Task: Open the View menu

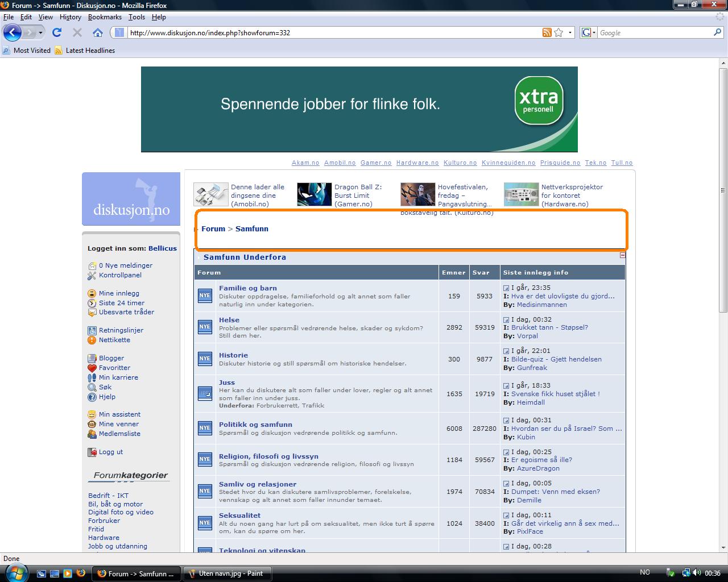Action: 45,17
